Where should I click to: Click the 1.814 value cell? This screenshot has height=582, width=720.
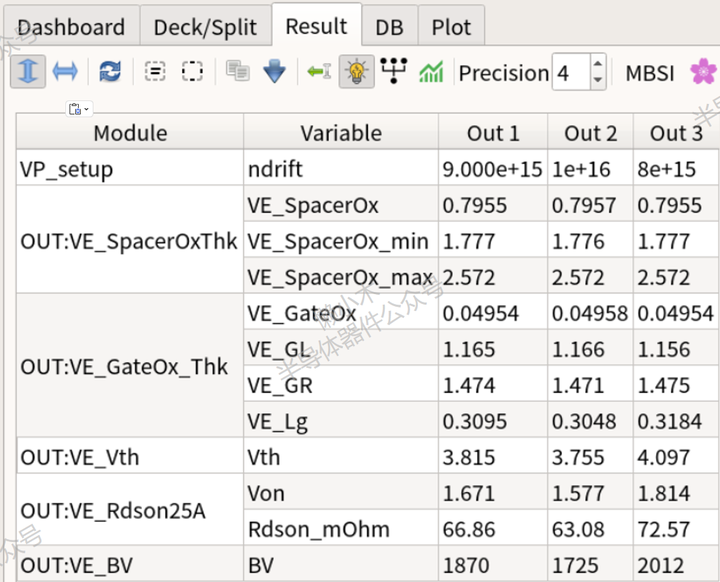coord(676,492)
